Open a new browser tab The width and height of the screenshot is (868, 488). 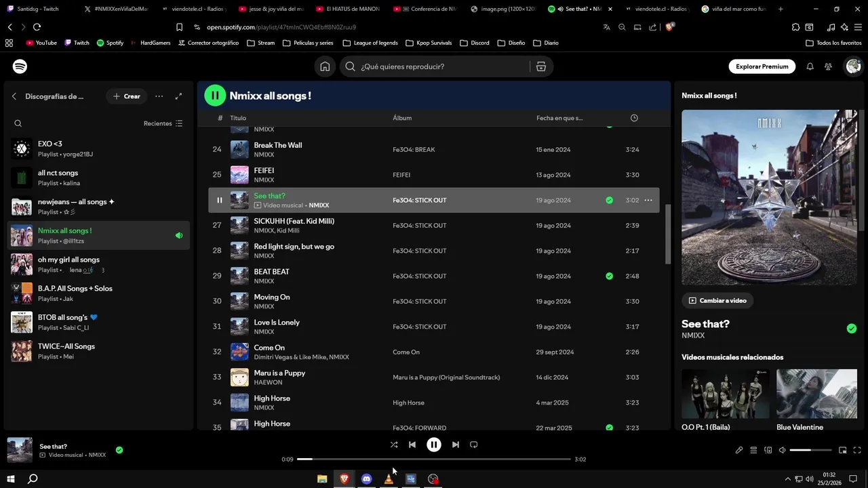click(781, 9)
